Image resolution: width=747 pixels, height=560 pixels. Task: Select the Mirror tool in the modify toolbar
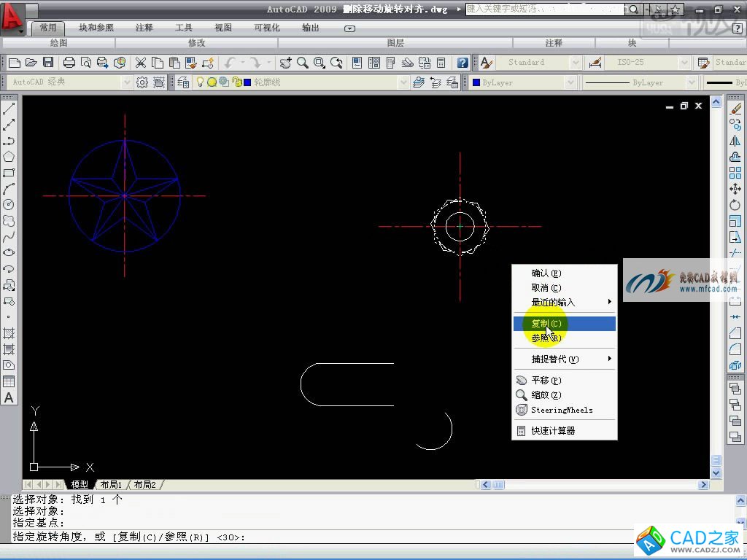735,141
